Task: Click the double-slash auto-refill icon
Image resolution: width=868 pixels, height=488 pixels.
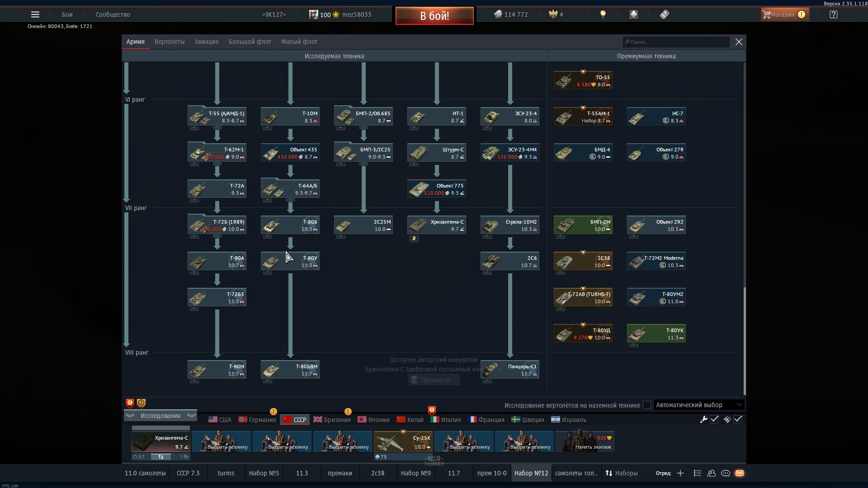Action: (727, 419)
